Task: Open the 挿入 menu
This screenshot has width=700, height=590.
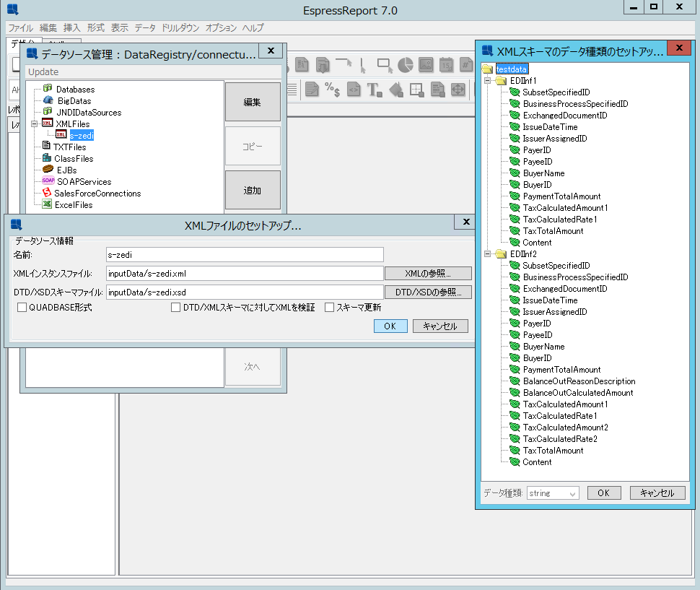Action: pos(71,27)
